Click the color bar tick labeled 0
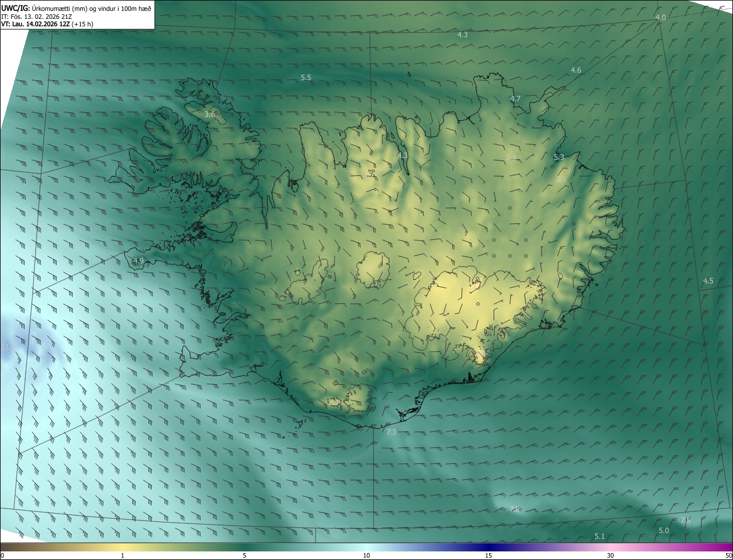This screenshot has width=733, height=560. point(2,555)
